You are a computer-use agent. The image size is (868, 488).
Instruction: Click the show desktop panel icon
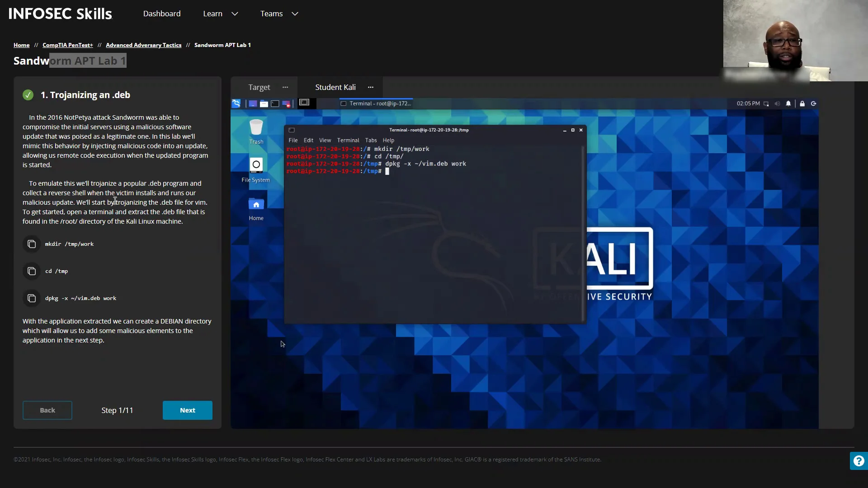pyautogui.click(x=253, y=103)
